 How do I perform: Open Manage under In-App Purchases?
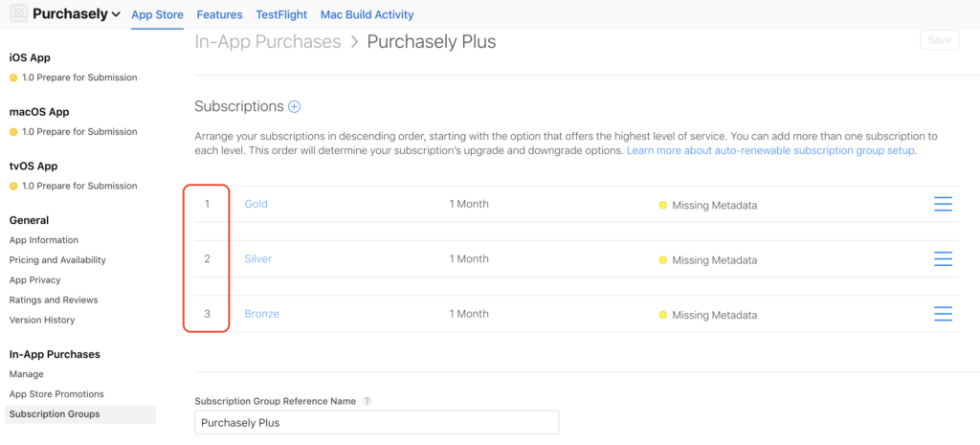(26, 374)
